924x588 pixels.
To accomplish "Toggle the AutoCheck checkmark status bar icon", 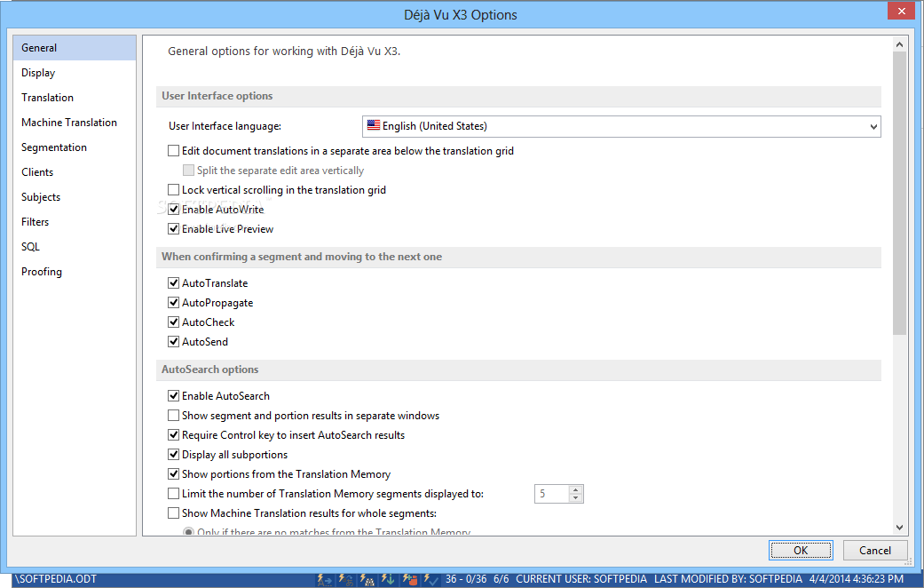I will 430,580.
